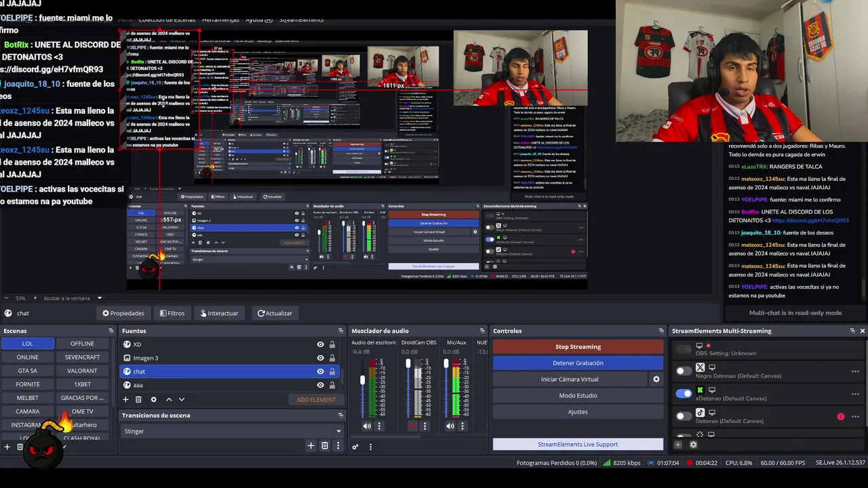The image size is (868, 488).
Task: Mute the Mic/Aux speaker icon
Action: (x=450, y=426)
